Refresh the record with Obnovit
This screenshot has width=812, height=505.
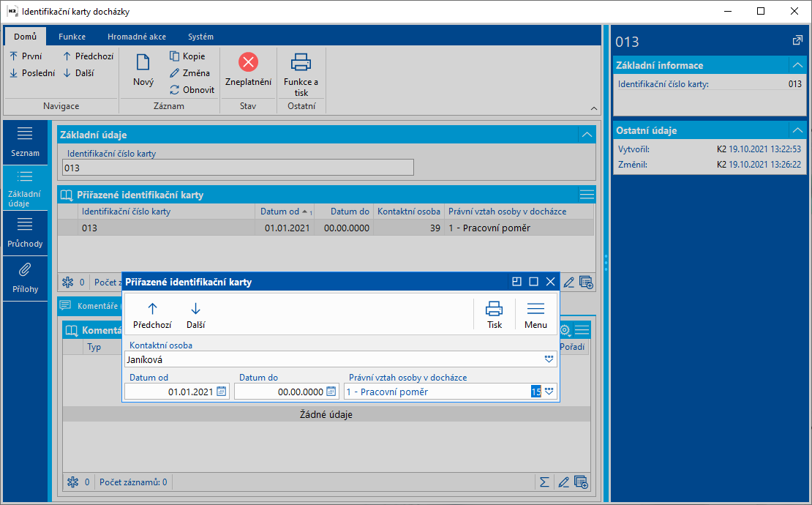pos(192,89)
